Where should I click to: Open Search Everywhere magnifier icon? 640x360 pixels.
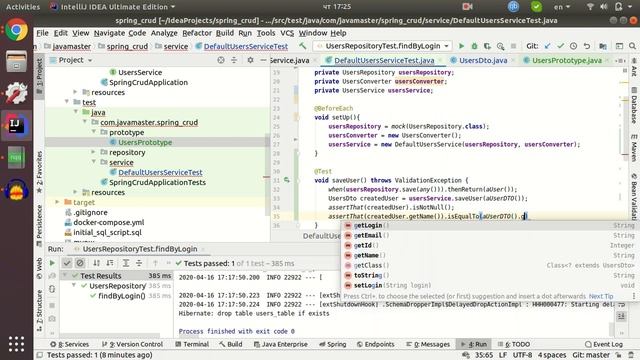pyautogui.click(x=632, y=46)
